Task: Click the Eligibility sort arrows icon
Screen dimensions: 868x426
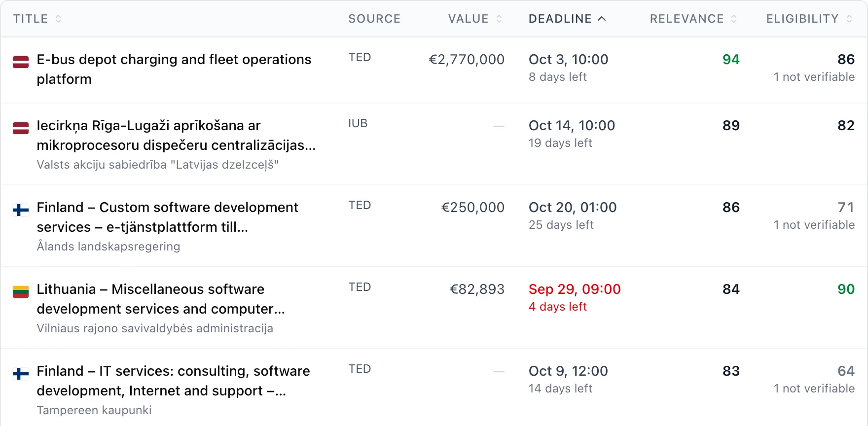Action: [x=849, y=19]
